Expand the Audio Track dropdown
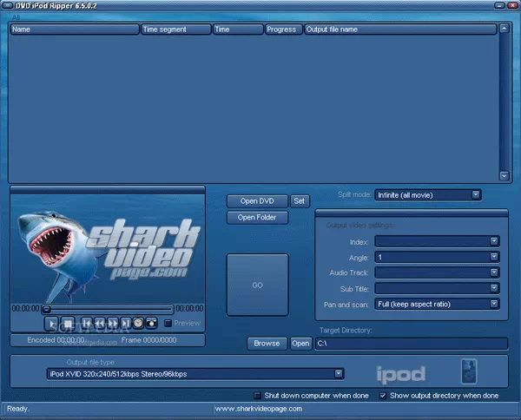Image resolution: width=521 pixels, height=420 pixels. coord(494,272)
